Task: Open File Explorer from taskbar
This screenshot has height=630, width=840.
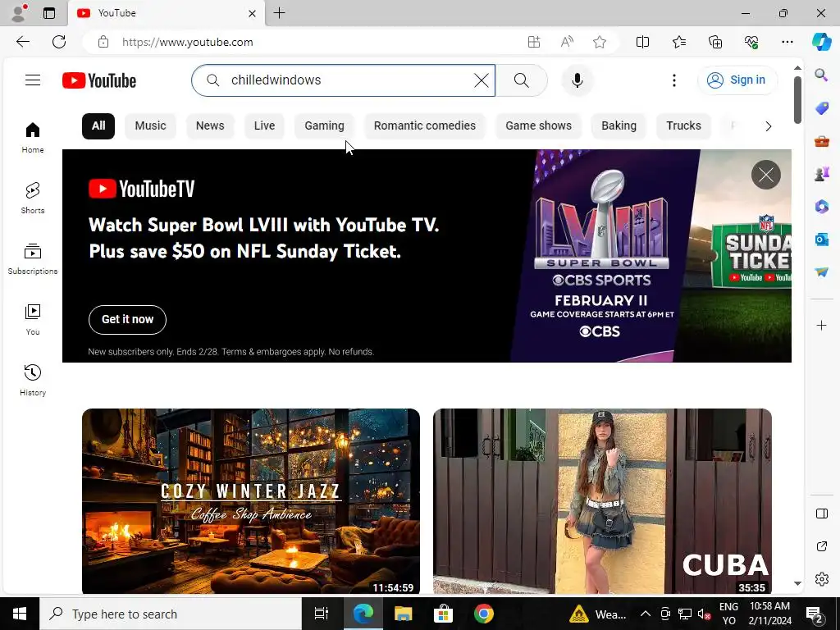Action: [403, 614]
